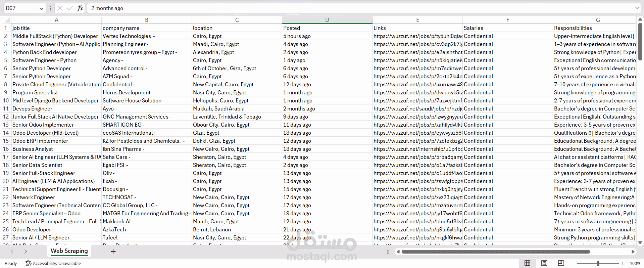Screen dimensions: 644x268
Task: Select cell 'Vertex Technologies -'
Action: [147, 36]
